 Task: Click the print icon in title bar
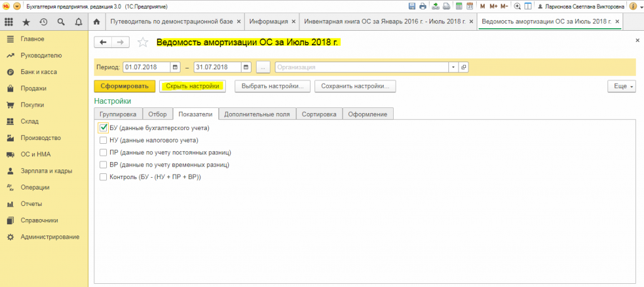[x=423, y=6]
